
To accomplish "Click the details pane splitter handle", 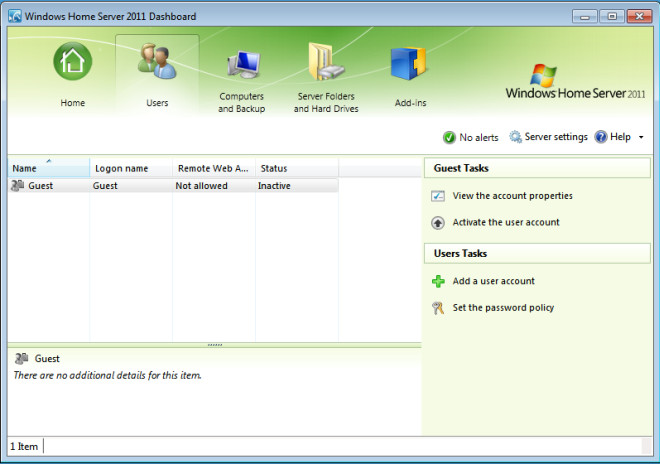I will coord(214,345).
